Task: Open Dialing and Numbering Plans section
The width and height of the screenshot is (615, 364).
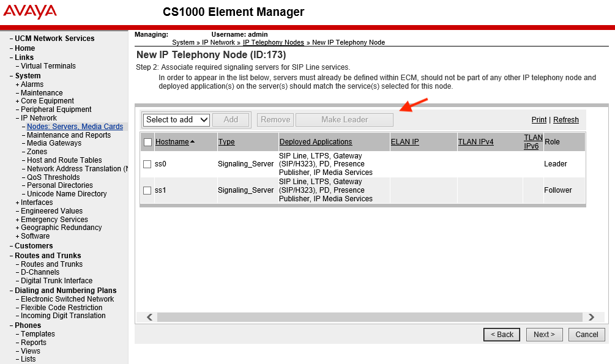Action: 65,291
